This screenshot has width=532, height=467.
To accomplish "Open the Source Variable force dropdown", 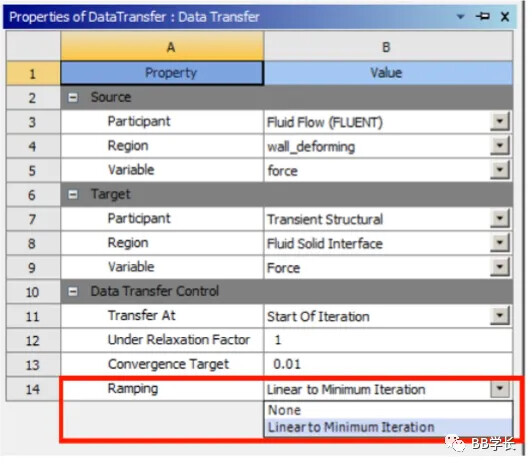I will 500,170.
